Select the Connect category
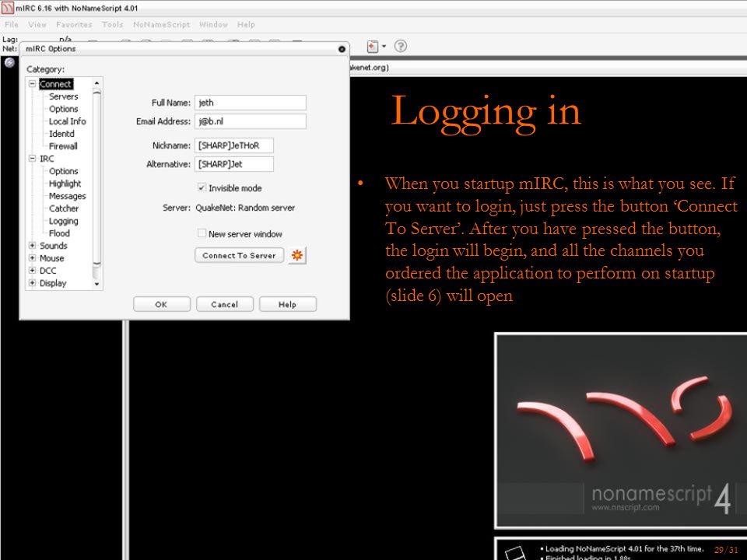 point(56,84)
